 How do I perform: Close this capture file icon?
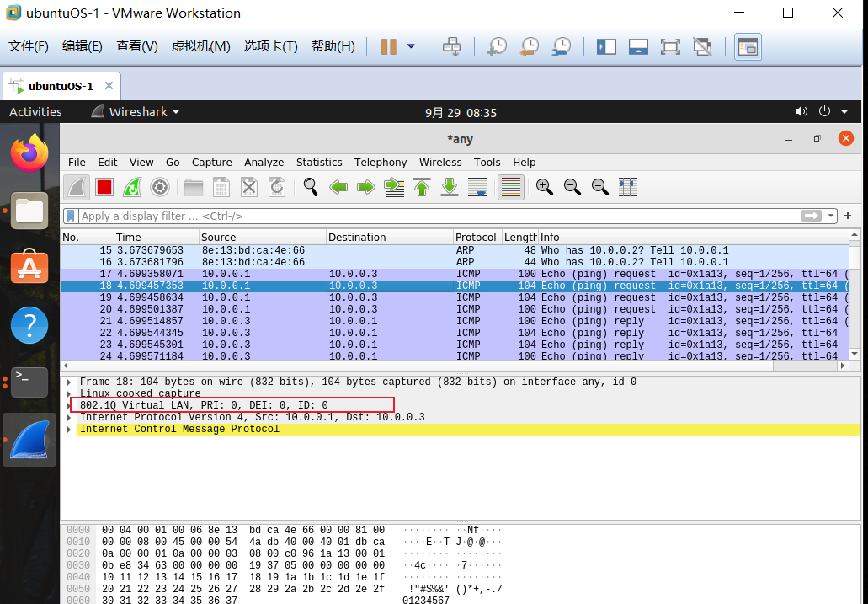coord(249,187)
